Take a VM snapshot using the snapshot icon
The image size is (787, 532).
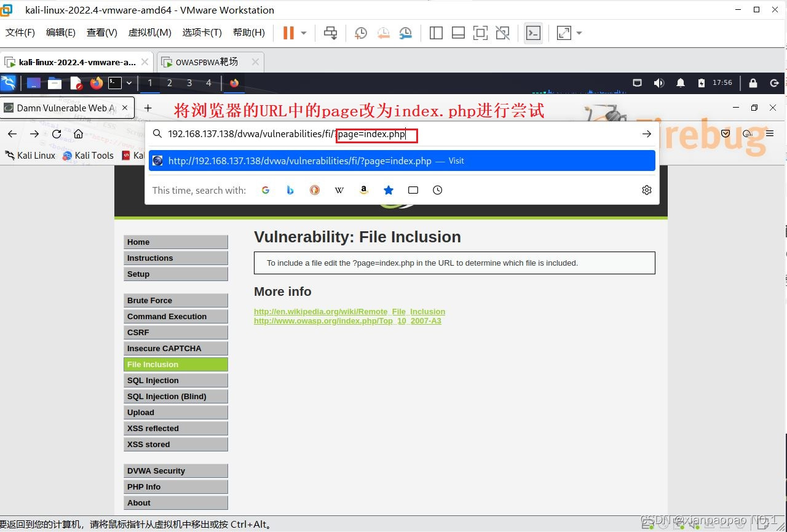point(361,33)
